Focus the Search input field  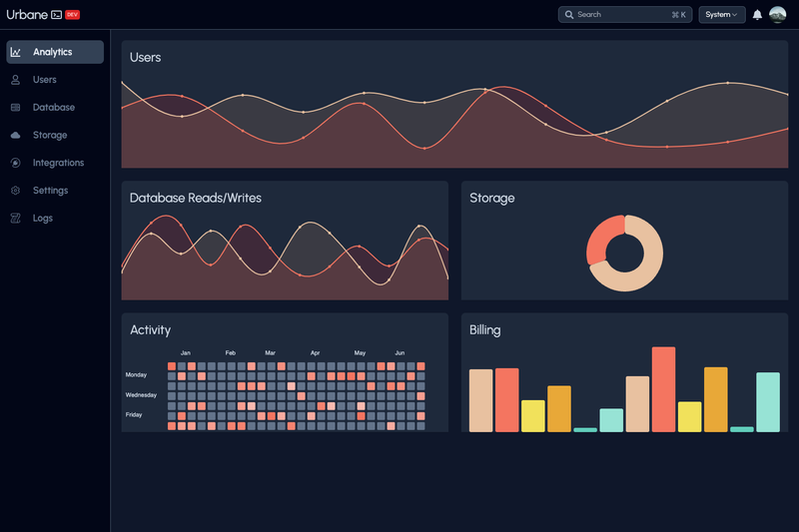point(625,15)
